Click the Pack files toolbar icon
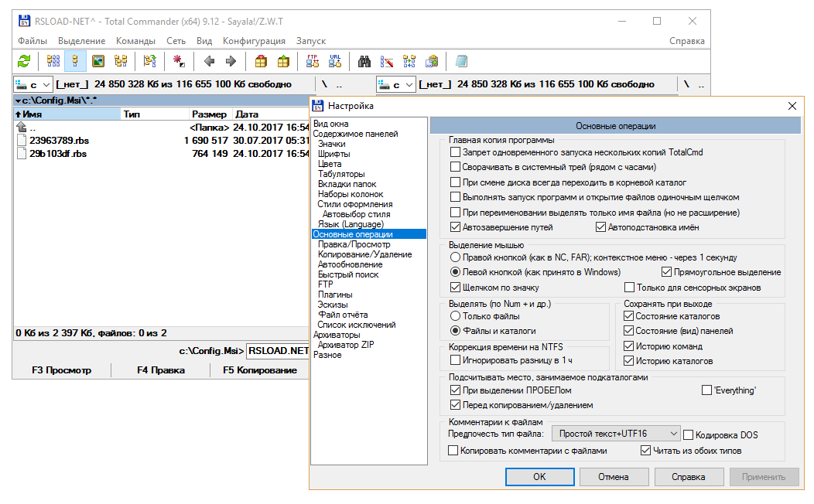Image resolution: width=814 pixels, height=504 pixels. click(x=261, y=61)
